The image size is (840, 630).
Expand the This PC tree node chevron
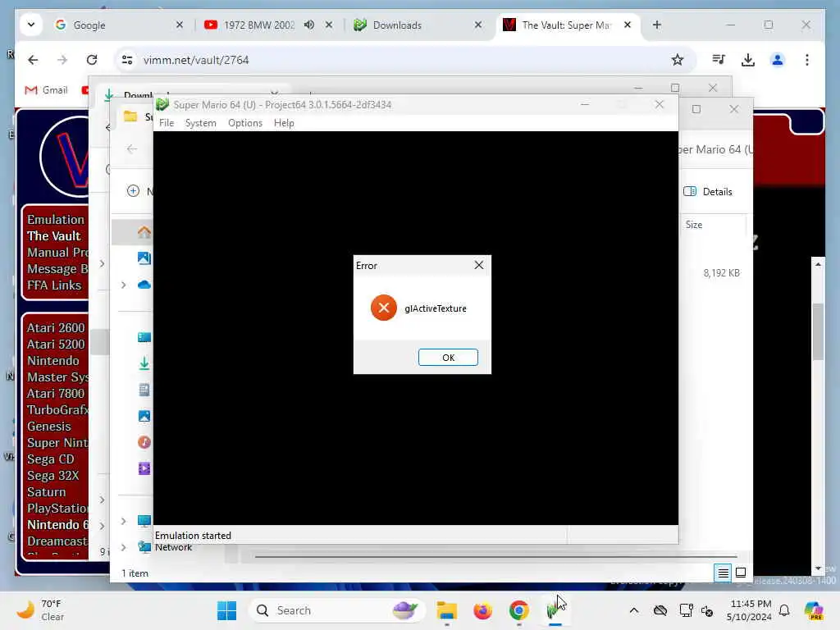click(x=124, y=521)
